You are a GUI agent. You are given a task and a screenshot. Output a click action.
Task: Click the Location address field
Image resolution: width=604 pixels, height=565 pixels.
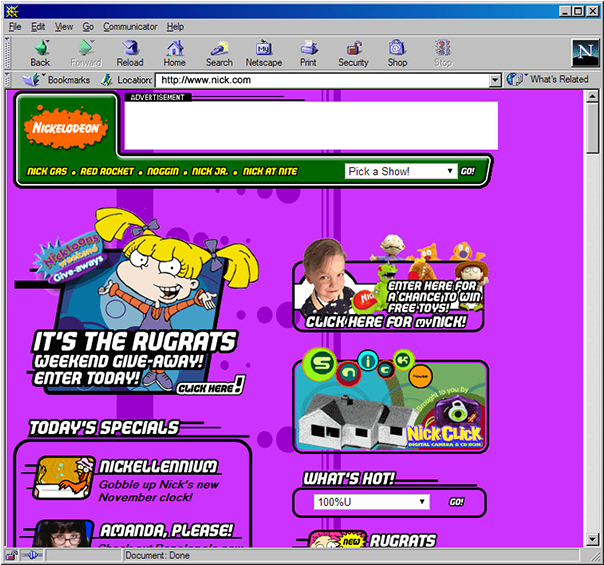(320, 79)
